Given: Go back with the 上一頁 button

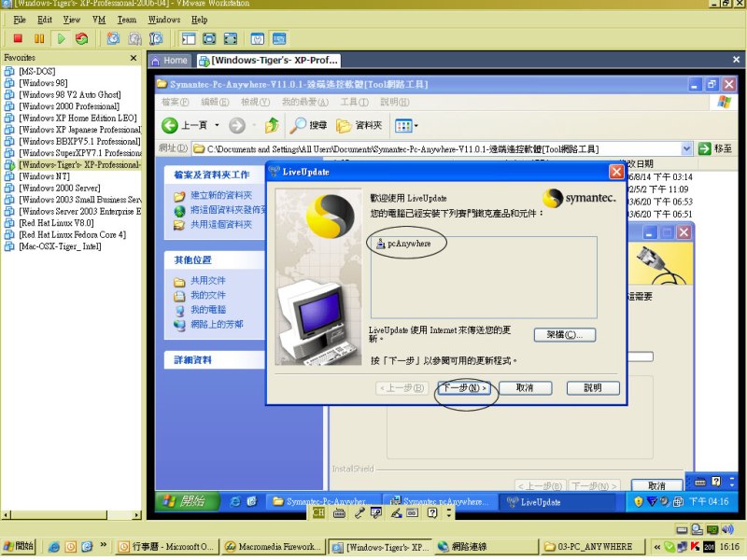Looking at the screenshot, I should click(184, 125).
